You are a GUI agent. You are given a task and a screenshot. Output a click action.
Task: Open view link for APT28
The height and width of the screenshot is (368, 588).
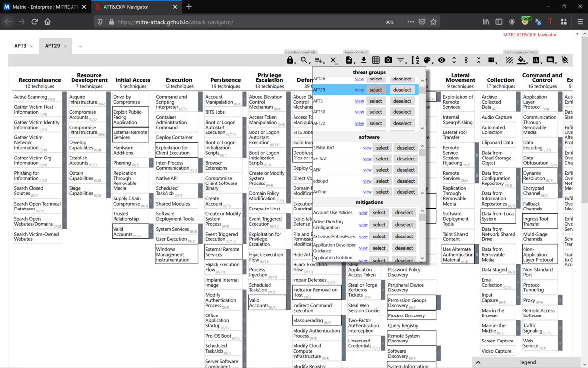[x=359, y=79]
